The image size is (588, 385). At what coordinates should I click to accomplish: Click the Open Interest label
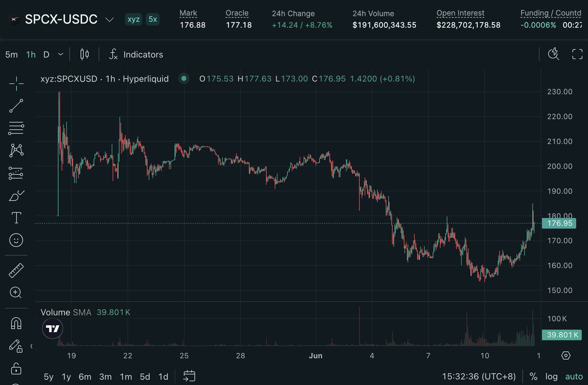coord(461,13)
